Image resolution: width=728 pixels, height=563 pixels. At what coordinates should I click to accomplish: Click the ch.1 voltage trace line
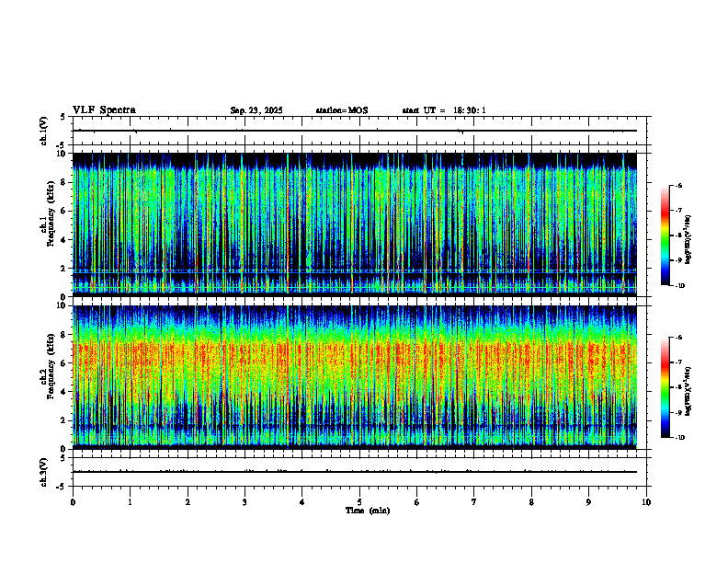click(x=355, y=131)
